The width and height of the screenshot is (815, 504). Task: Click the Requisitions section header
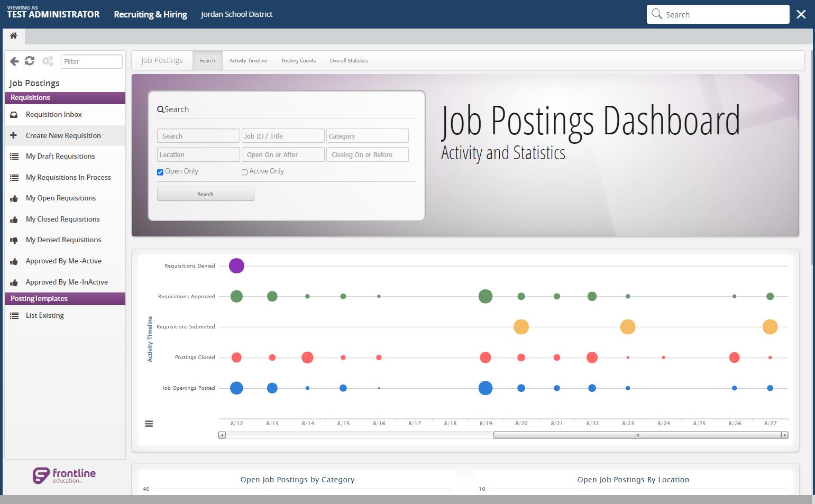[65, 98]
